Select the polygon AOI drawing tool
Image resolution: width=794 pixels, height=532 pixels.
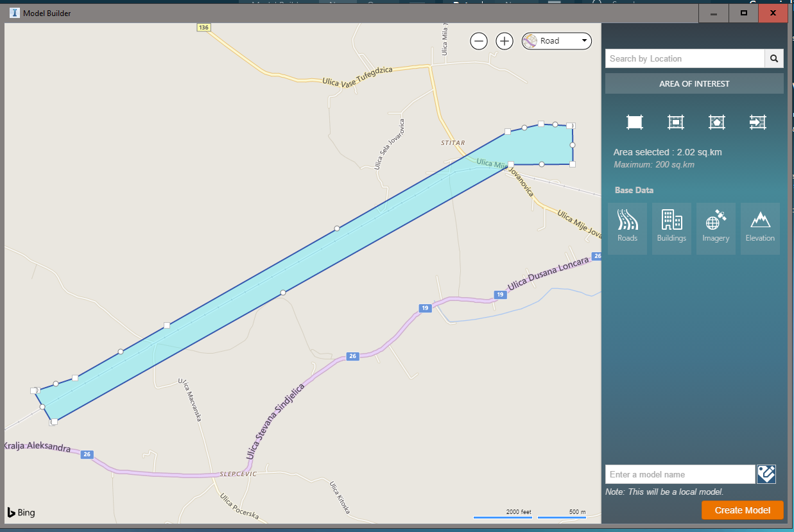[x=716, y=122]
